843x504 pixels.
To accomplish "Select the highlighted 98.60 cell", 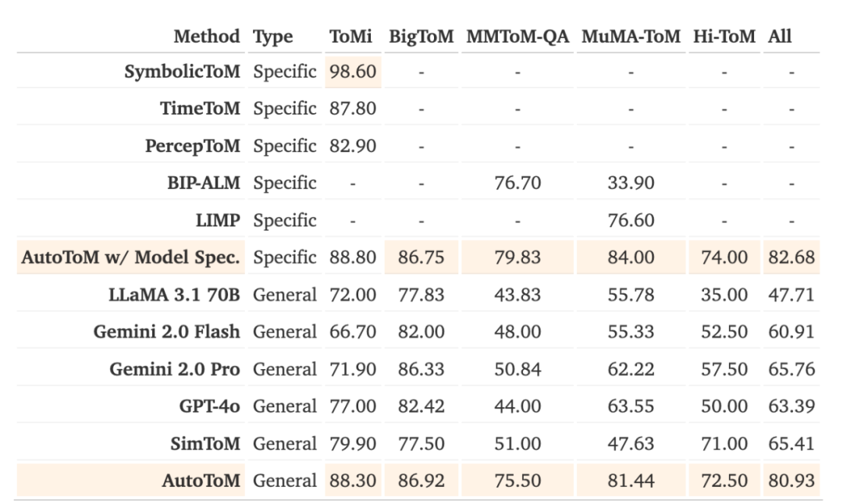I will tap(353, 72).
